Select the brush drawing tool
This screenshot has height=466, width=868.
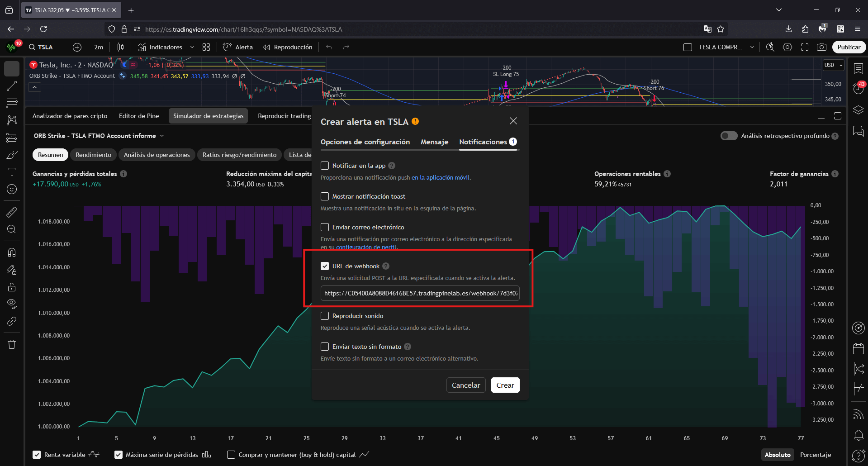coord(12,155)
